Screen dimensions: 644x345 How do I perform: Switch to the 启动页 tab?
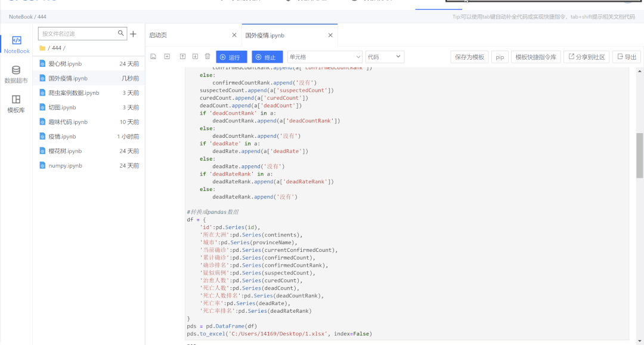pos(158,35)
